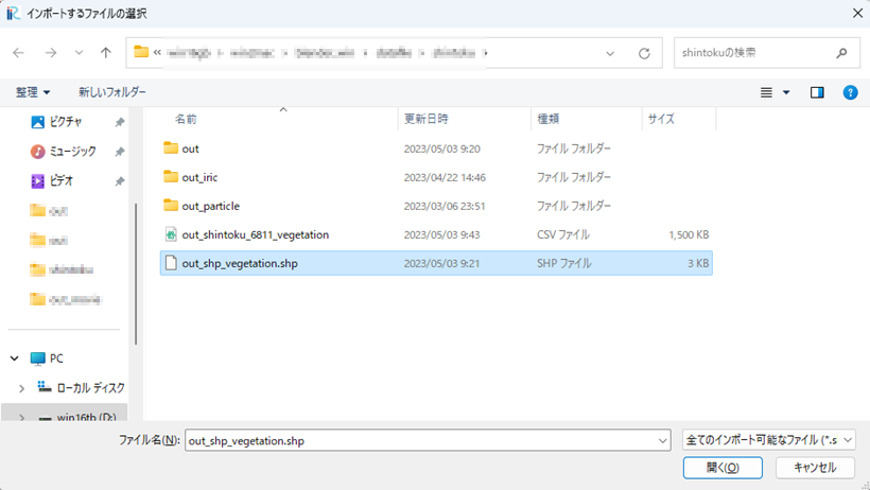Viewport: 870px width, 490px height.
Task: Click the out_iric folder icon
Action: [171, 176]
